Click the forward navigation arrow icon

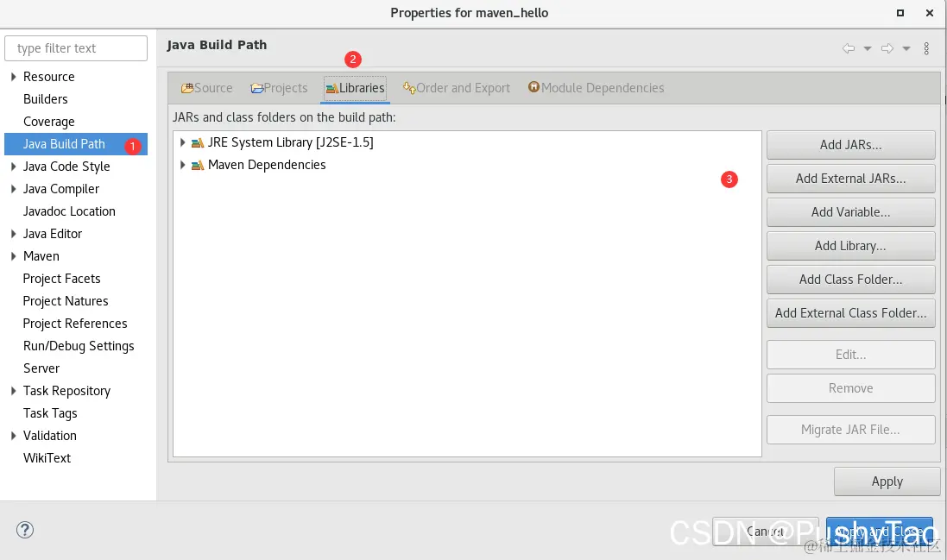887,48
